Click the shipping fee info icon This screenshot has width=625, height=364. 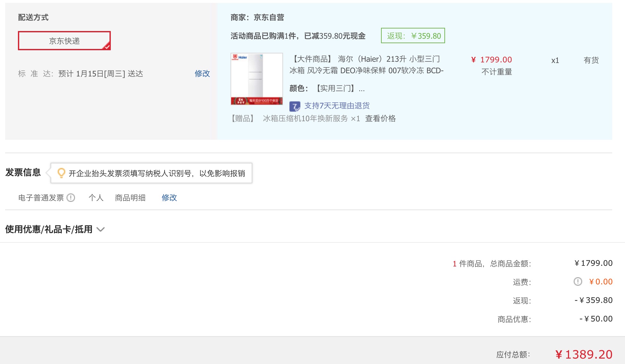[x=578, y=281]
